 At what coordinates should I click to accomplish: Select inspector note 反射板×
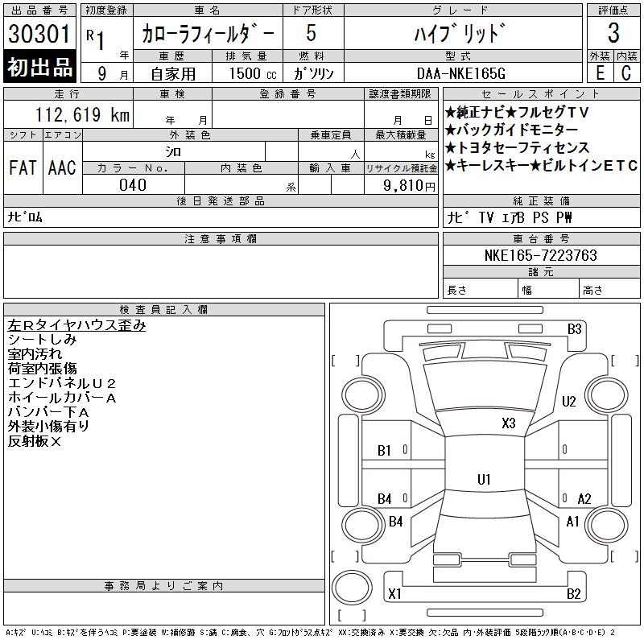point(35,441)
